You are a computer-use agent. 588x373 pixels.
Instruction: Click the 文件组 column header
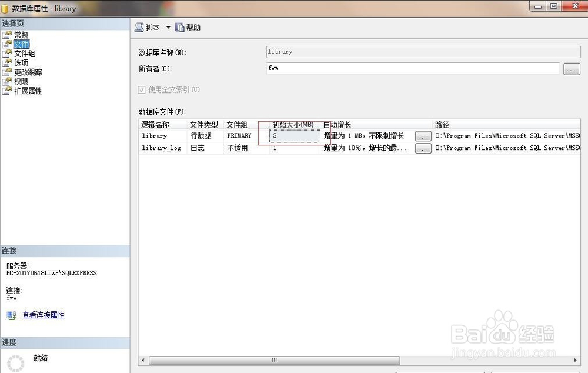(246, 125)
